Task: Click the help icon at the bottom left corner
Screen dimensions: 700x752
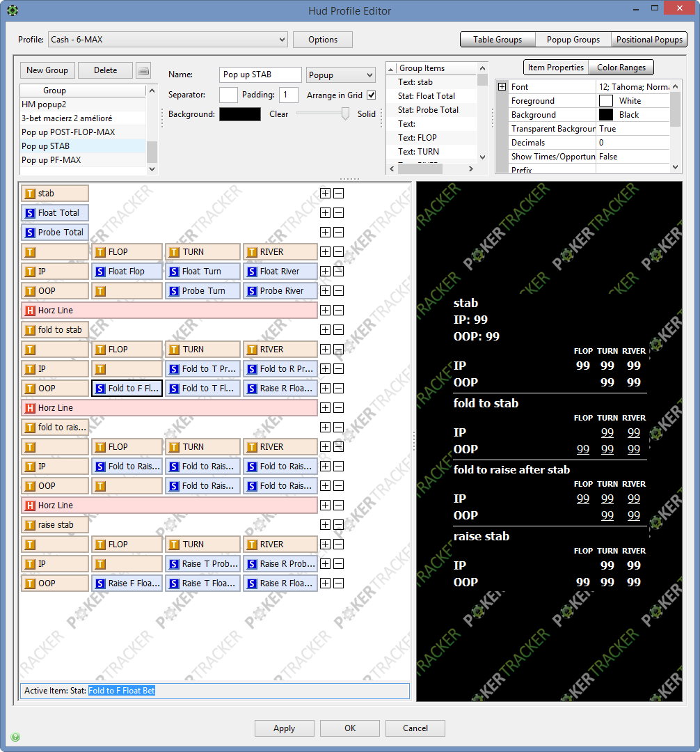Action: point(15,737)
